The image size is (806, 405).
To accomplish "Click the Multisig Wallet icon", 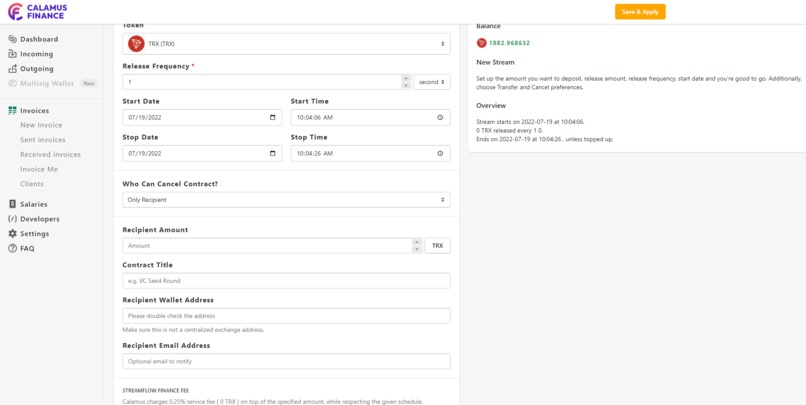I will [13, 83].
